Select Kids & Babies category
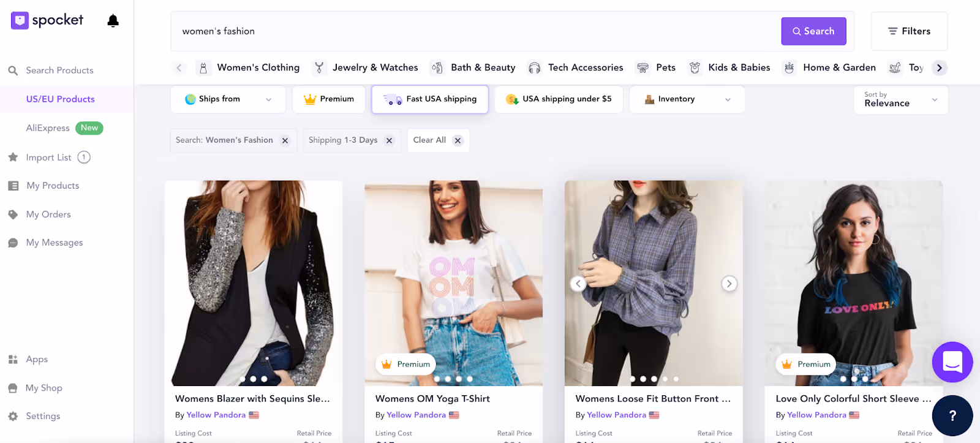 729,67
